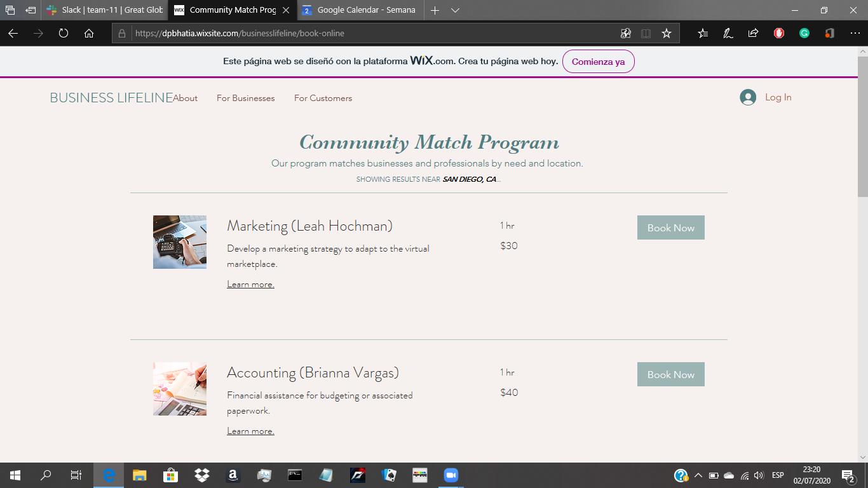Image resolution: width=868 pixels, height=488 pixels.
Task: Launch Microsoft Store from the taskbar
Action: [171, 475]
